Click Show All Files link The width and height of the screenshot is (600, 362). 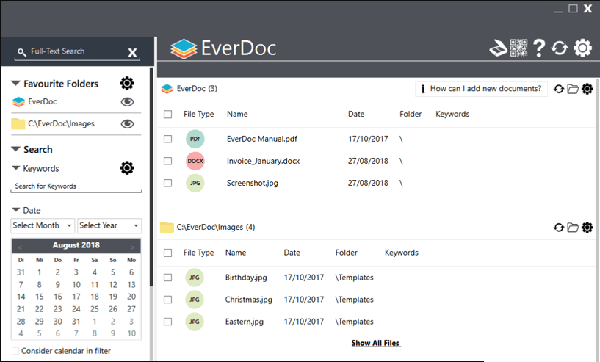(375, 343)
